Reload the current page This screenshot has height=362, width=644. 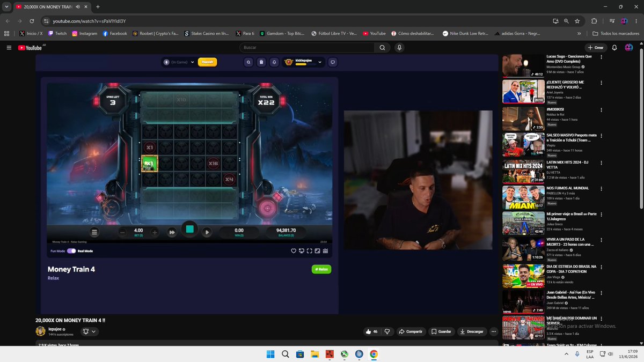pyautogui.click(x=32, y=21)
